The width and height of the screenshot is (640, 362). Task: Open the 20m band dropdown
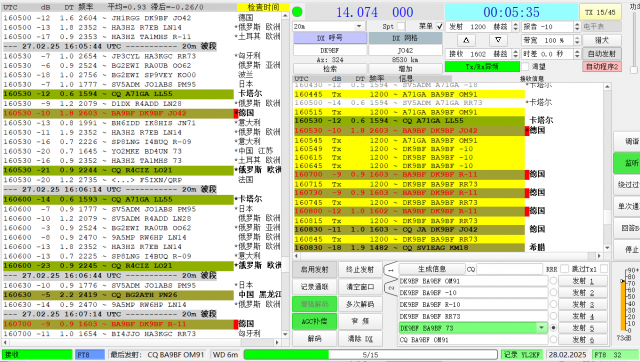[x=359, y=27]
